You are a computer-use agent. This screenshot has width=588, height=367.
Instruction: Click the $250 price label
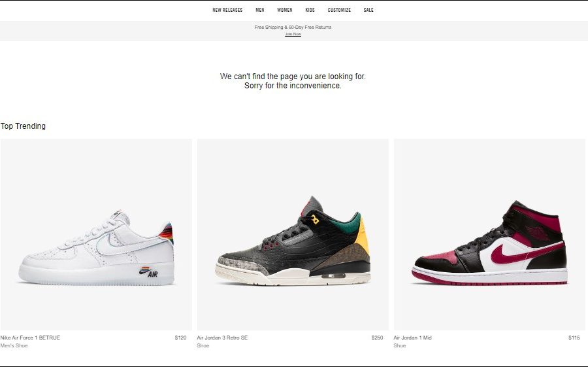pyautogui.click(x=377, y=338)
